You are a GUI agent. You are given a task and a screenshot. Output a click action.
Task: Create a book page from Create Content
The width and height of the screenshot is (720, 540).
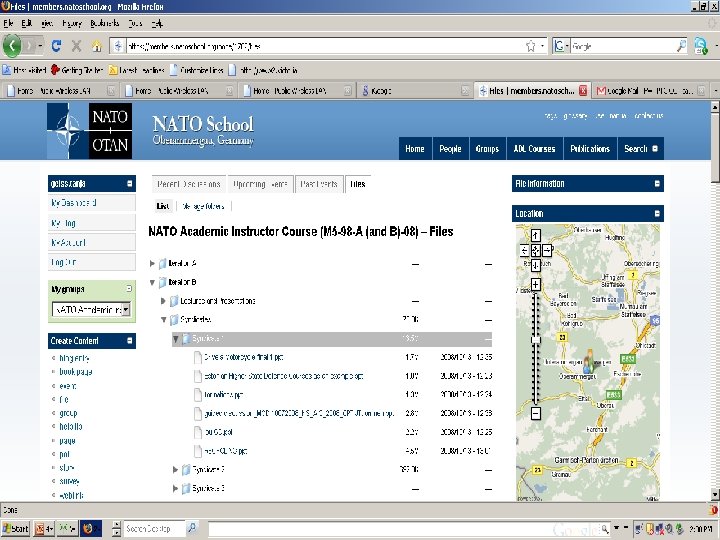[x=76, y=372]
